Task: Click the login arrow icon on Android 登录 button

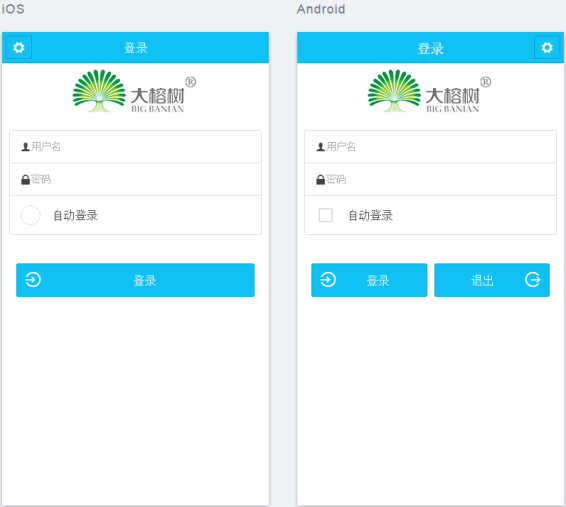Action: (x=328, y=280)
